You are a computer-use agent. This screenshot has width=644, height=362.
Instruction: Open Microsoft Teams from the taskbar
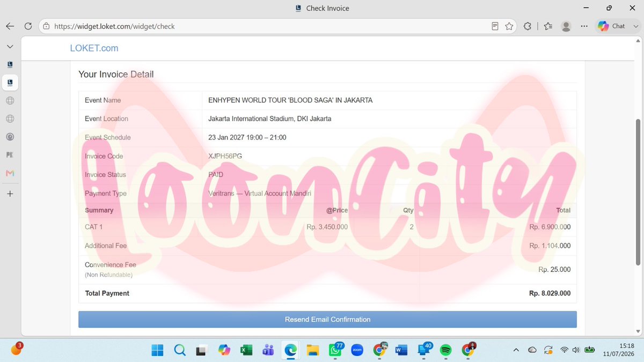pos(268,350)
